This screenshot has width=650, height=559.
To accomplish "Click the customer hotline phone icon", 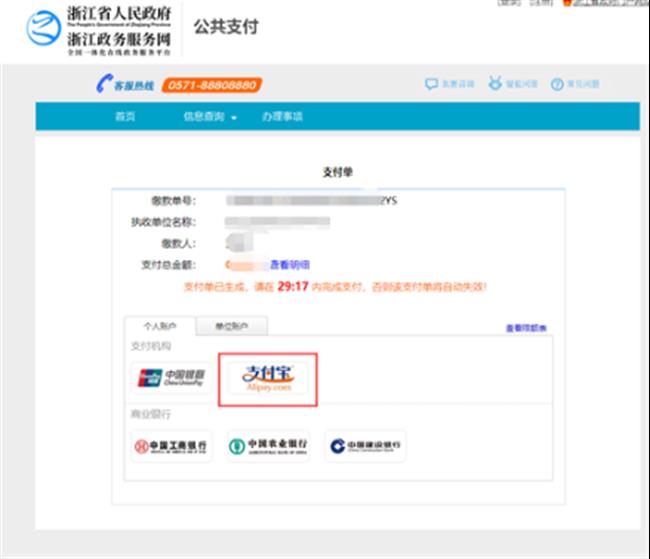I will point(103,85).
